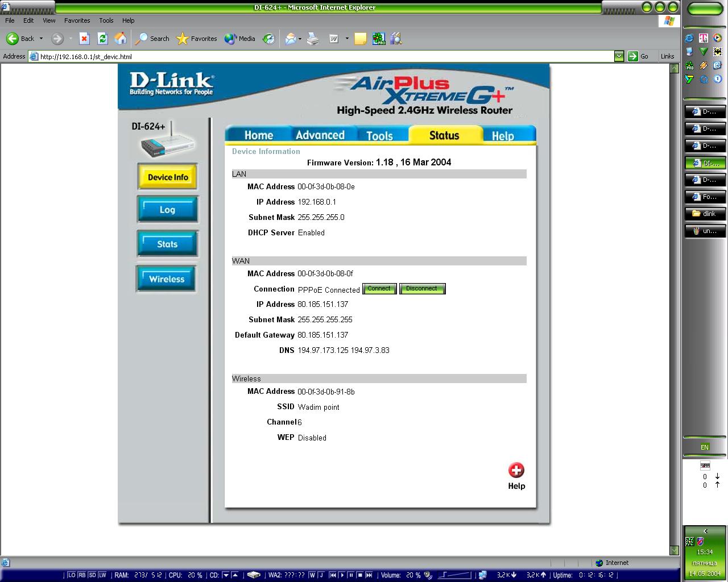728x582 pixels.
Task: Show the router Log page
Action: click(x=167, y=210)
